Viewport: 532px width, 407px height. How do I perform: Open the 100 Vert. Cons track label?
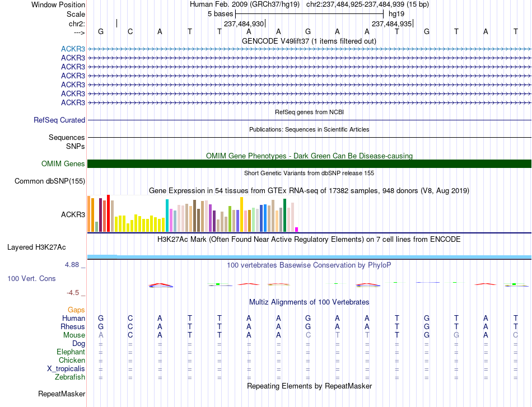pos(31,278)
